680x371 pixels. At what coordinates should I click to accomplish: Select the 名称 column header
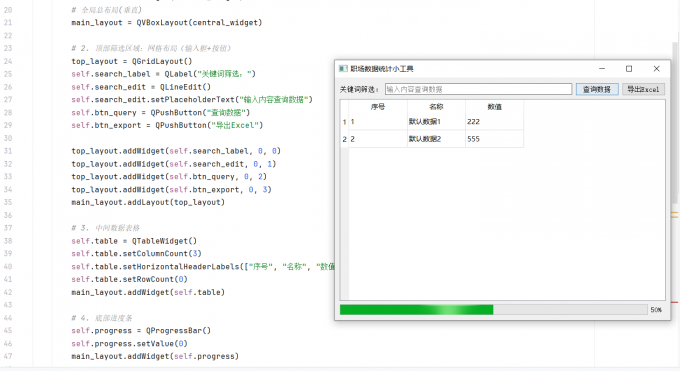pos(436,107)
